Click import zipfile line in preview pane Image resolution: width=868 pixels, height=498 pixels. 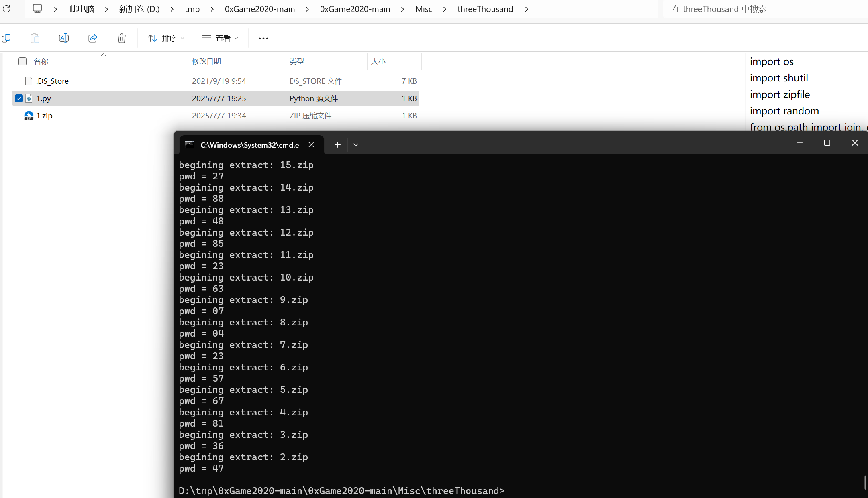pos(780,94)
